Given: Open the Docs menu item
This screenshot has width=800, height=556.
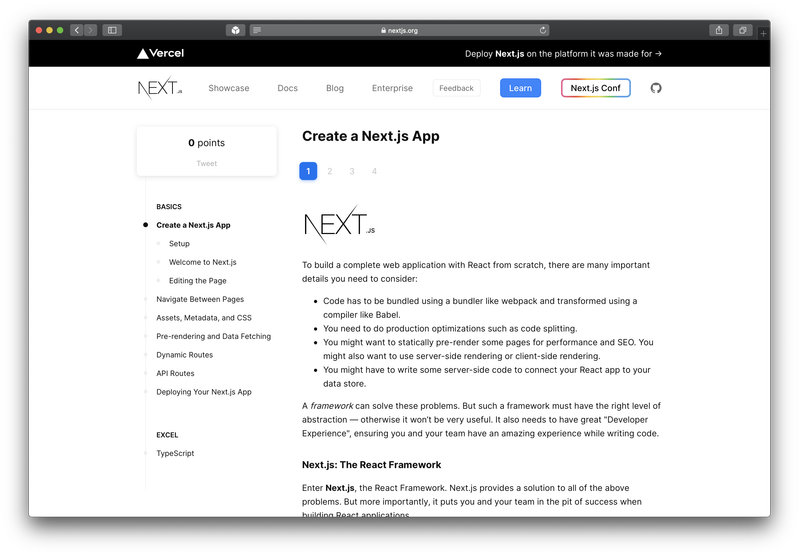Looking at the screenshot, I should [x=287, y=88].
